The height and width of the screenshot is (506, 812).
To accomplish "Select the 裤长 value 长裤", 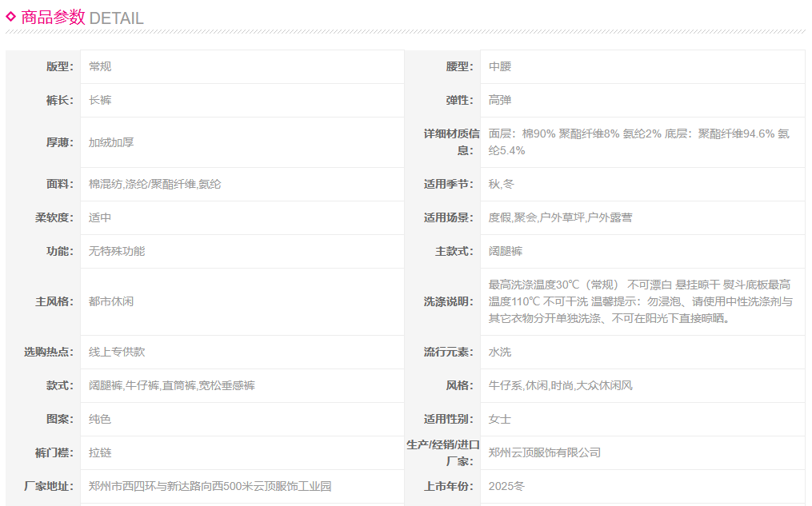I will coord(100,101).
